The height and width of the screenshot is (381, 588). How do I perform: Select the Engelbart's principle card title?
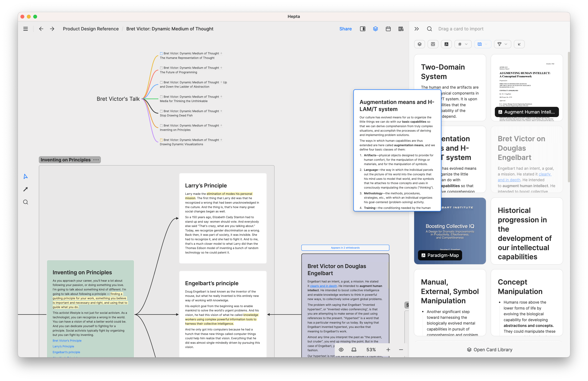[x=212, y=283]
